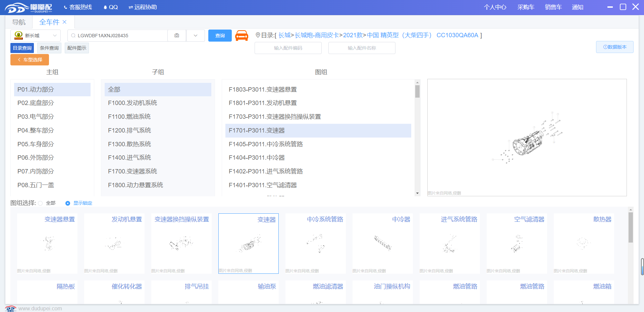Select main group P01.动力部分

pos(52,90)
